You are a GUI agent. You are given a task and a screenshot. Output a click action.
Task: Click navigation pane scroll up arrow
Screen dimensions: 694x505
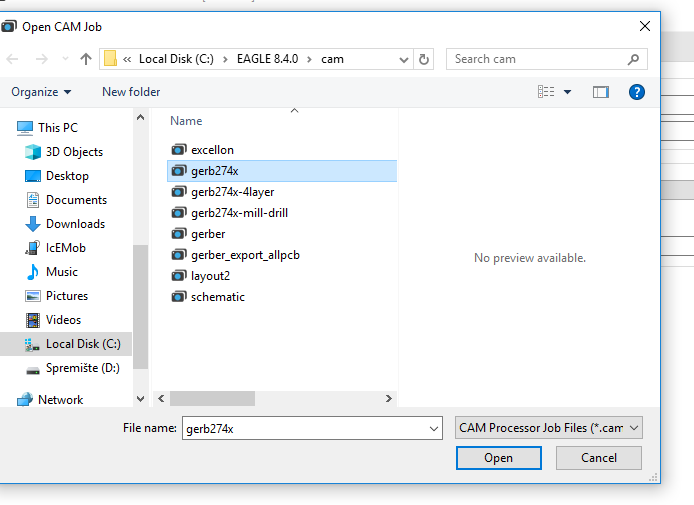click(x=140, y=117)
